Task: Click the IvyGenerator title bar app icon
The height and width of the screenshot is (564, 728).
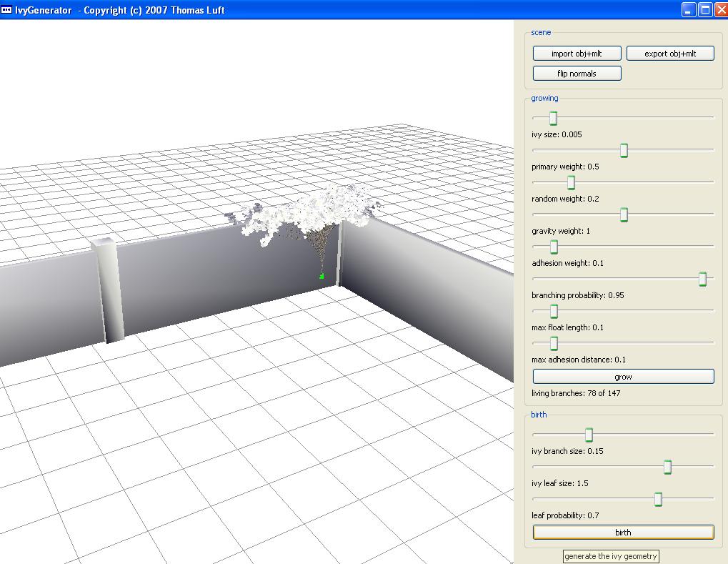Action: click(x=6, y=10)
